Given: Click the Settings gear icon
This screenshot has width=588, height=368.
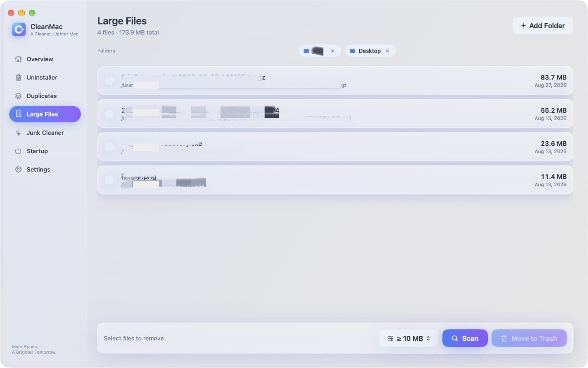Looking at the screenshot, I should point(18,169).
